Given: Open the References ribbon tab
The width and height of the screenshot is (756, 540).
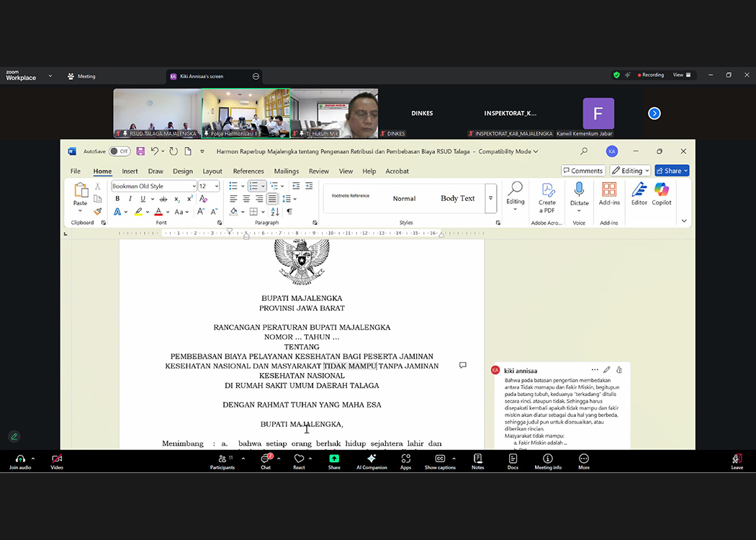Looking at the screenshot, I should tap(248, 171).
